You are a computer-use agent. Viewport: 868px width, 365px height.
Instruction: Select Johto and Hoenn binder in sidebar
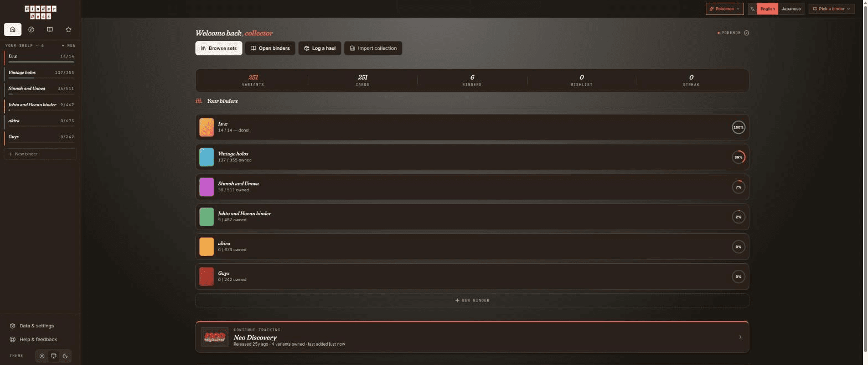point(40,105)
